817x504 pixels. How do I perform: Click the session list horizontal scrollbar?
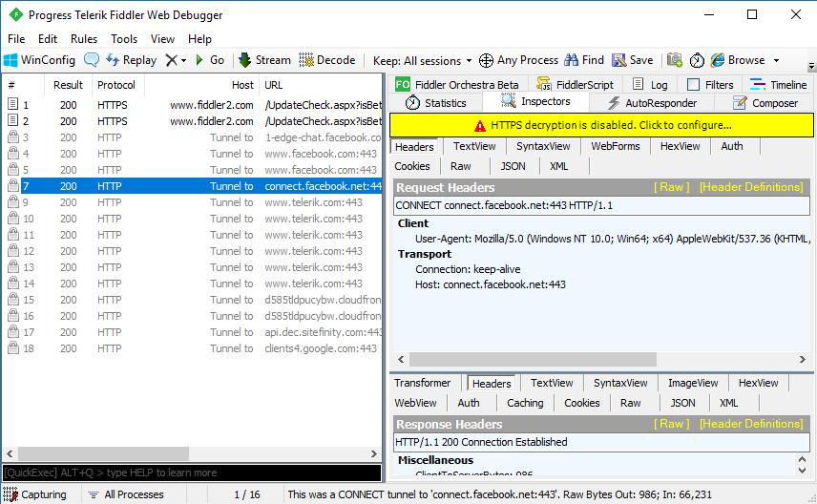(192, 453)
